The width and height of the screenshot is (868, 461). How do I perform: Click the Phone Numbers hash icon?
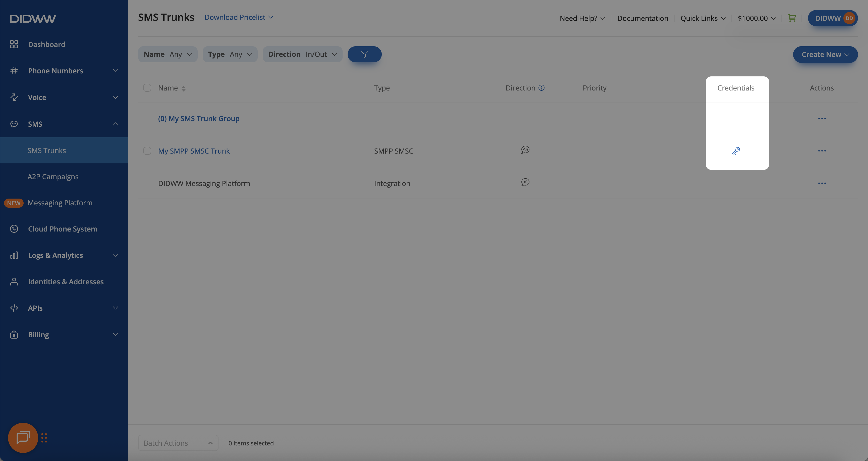(14, 71)
